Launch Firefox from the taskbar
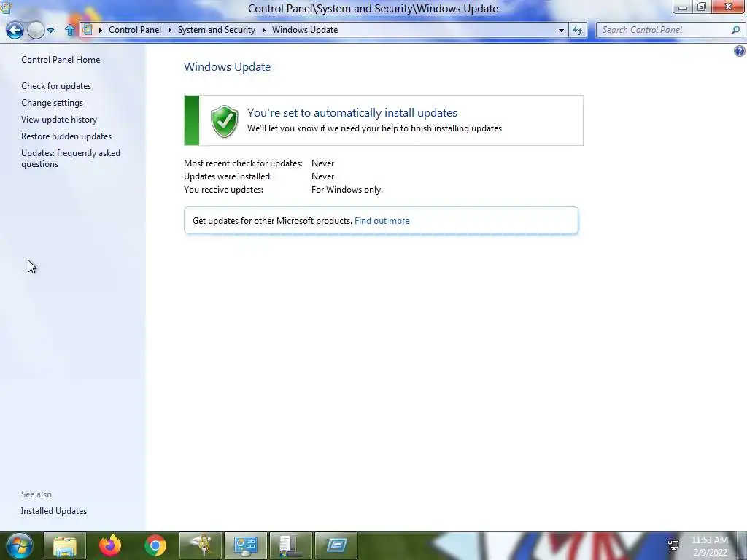The image size is (747, 560). click(110, 545)
